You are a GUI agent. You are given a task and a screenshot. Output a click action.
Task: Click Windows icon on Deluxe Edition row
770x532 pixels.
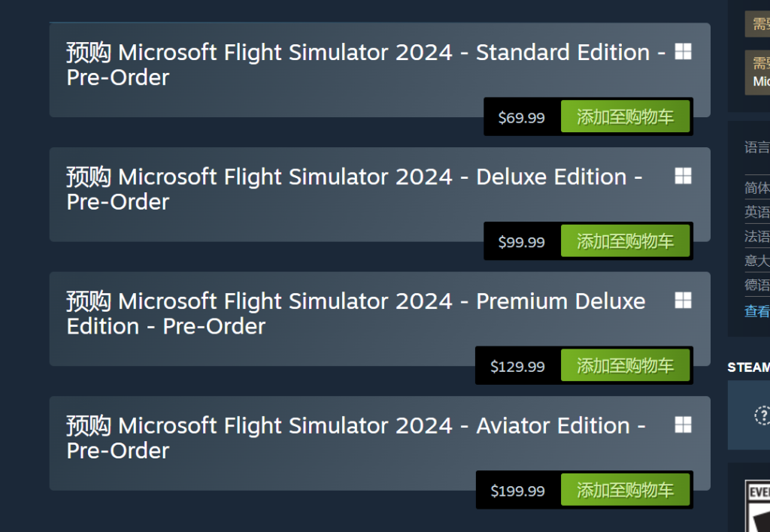(x=683, y=176)
